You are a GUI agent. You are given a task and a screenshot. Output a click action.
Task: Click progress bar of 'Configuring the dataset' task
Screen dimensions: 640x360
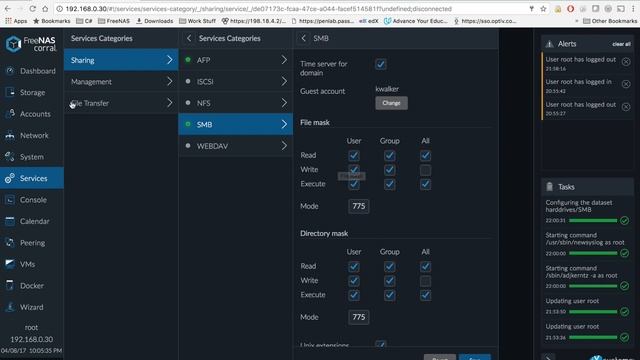593,220
